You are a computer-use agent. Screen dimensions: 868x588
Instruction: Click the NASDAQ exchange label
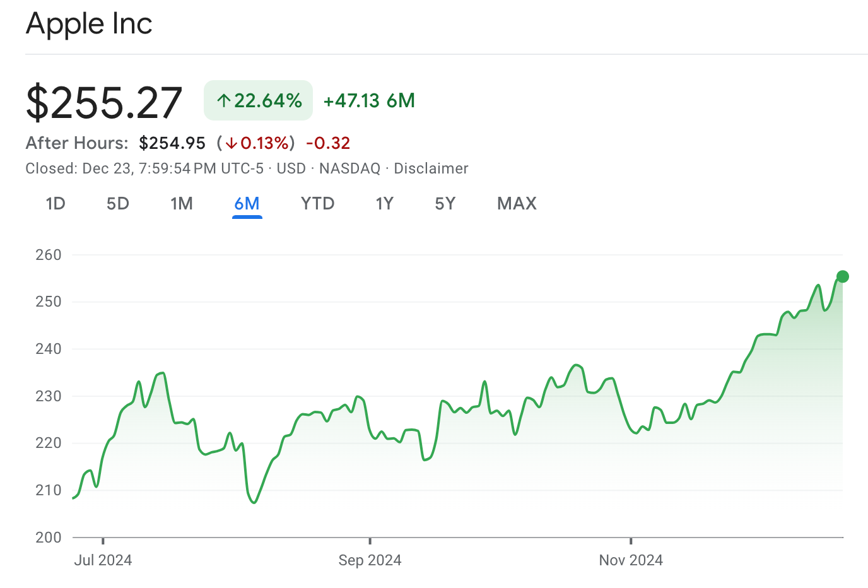tap(350, 168)
